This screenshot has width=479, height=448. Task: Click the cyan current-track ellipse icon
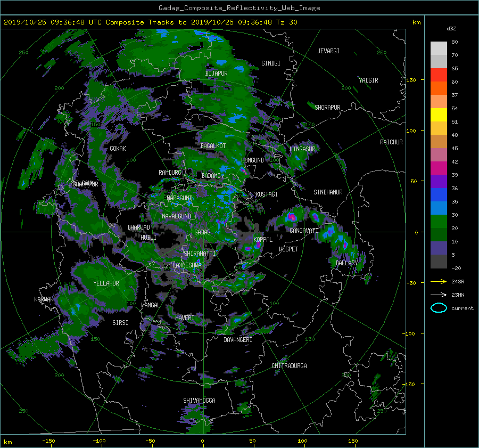click(439, 308)
